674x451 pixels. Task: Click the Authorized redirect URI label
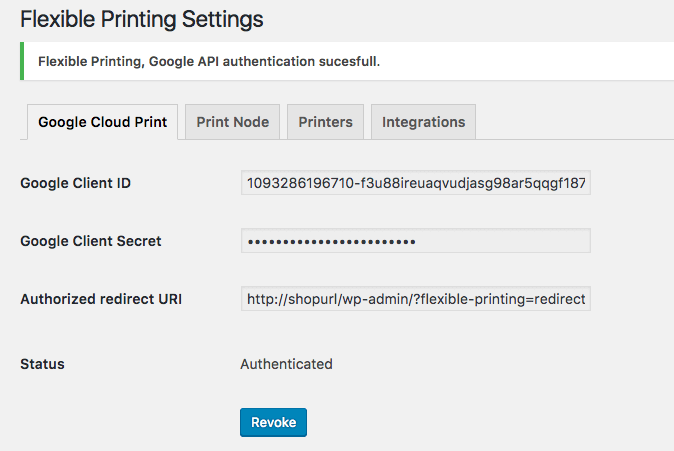click(x=101, y=299)
